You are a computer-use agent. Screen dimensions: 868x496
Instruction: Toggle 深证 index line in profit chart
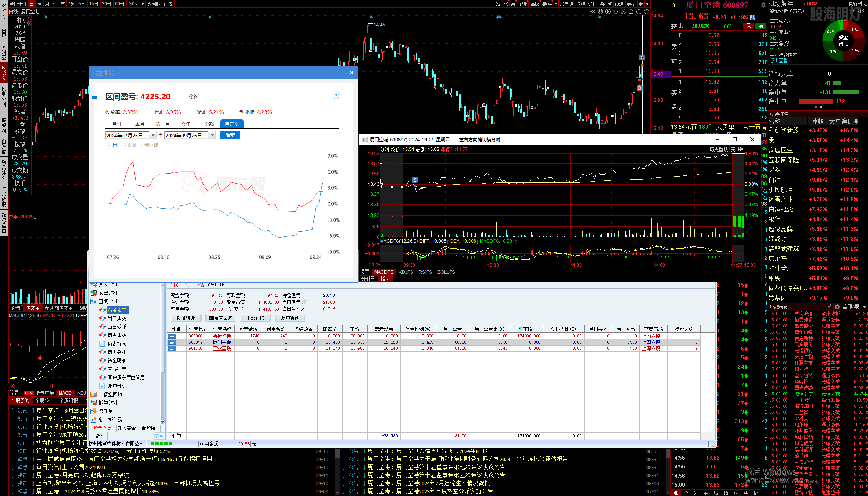131,145
